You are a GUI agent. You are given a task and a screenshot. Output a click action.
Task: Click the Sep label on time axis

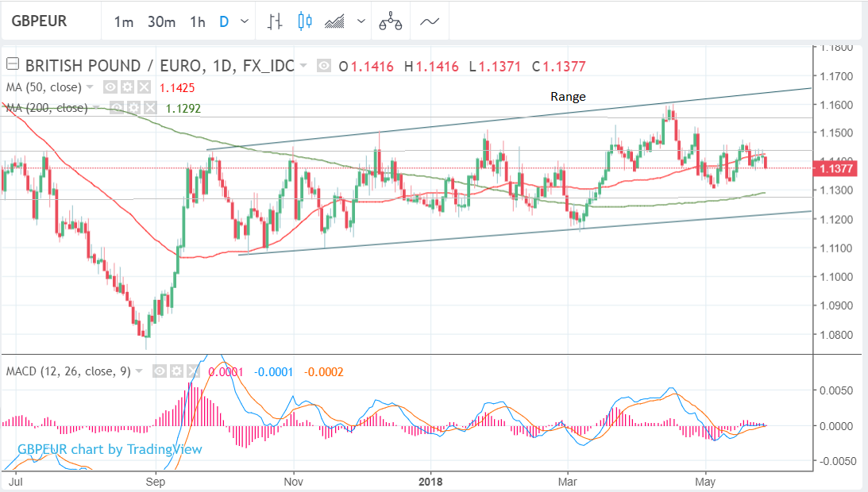156,482
